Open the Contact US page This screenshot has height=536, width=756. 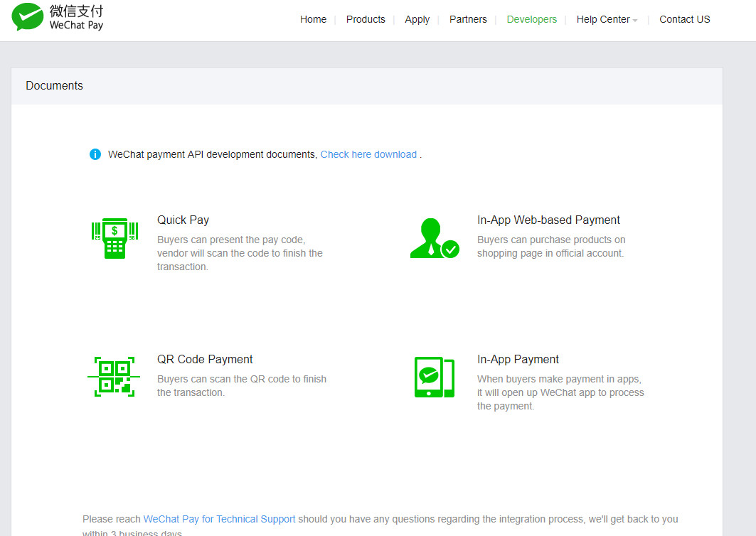685,19
